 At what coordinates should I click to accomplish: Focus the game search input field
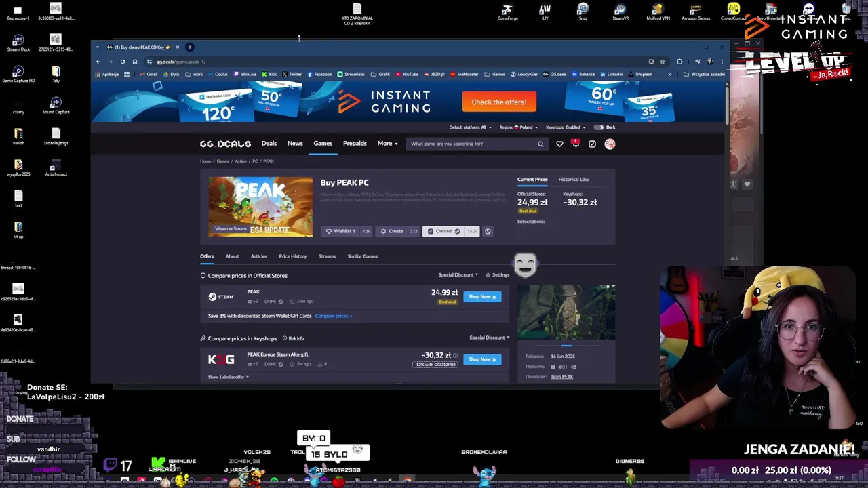[471, 144]
